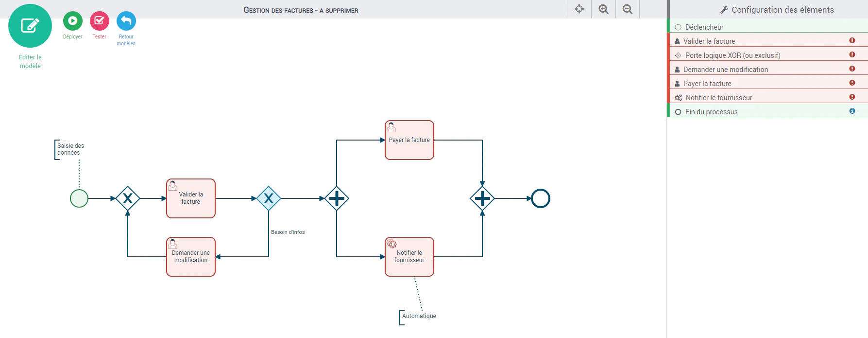Viewport: 868px width, 338px height.
Task: Click the parallel join plus gateway
Action: click(x=482, y=198)
